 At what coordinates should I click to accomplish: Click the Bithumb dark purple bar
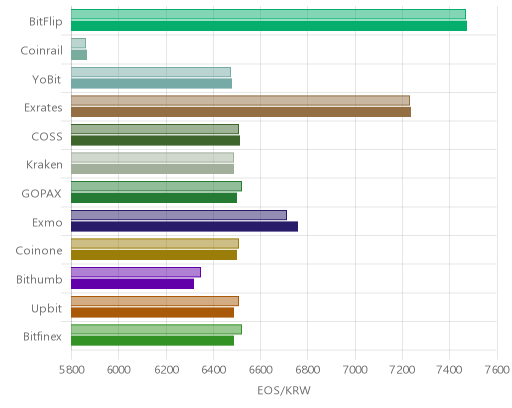(x=132, y=284)
